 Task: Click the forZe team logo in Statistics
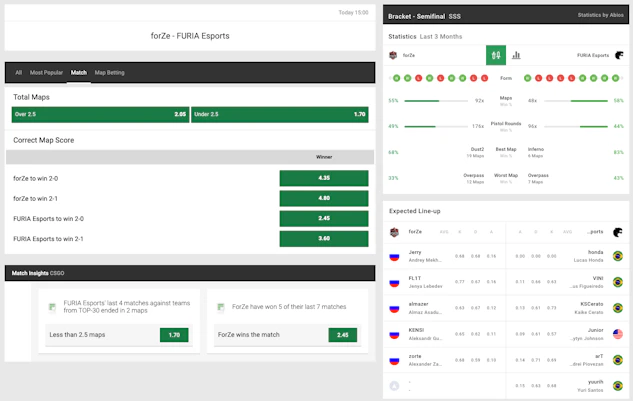tap(393, 55)
